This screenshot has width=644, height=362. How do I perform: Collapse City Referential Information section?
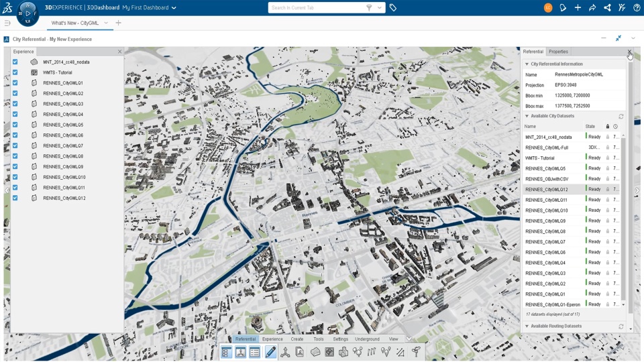tap(527, 64)
